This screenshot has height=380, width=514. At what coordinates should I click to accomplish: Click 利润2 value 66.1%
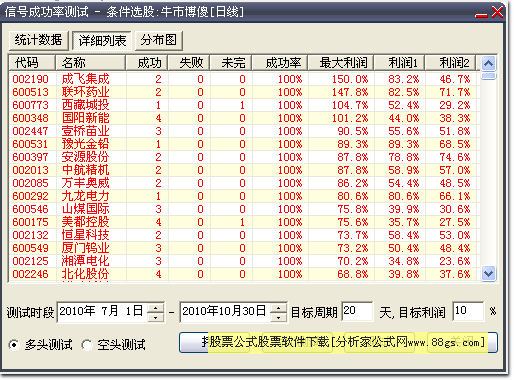pos(455,196)
